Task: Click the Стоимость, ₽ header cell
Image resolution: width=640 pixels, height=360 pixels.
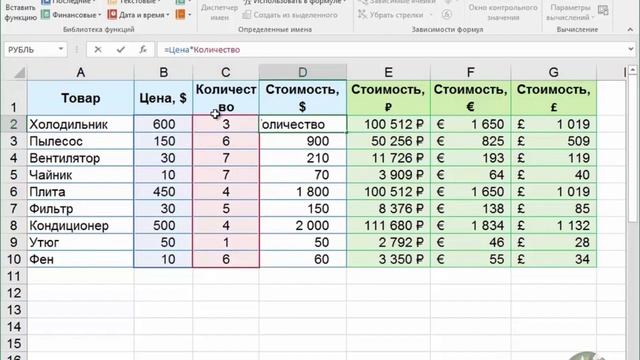Action: (388, 98)
